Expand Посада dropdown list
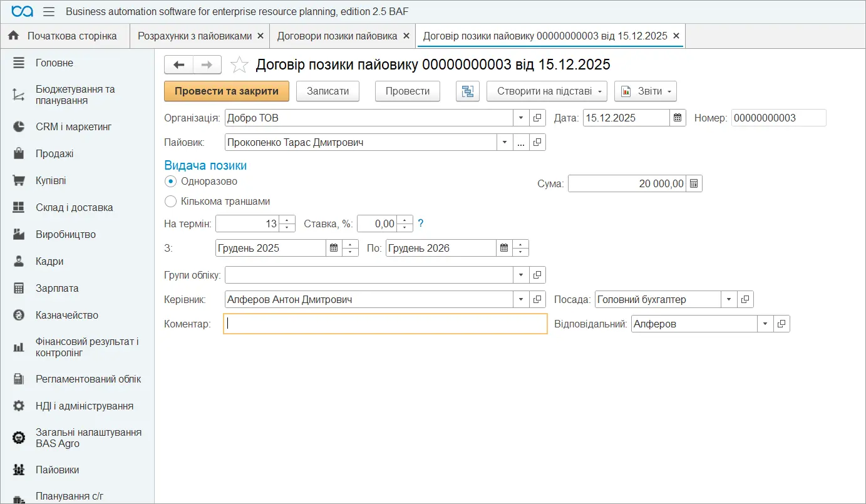This screenshot has width=866, height=504. coord(729,299)
